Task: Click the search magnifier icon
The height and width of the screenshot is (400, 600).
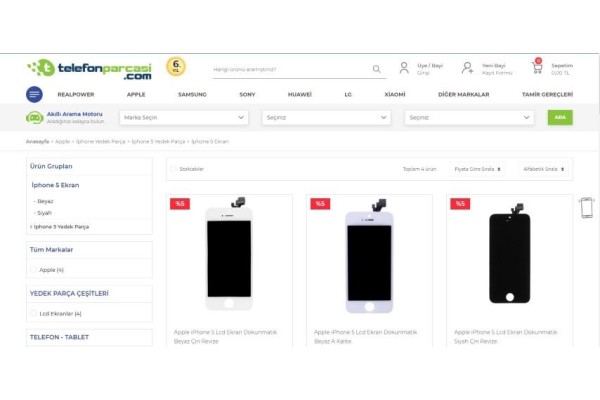Action: point(377,69)
